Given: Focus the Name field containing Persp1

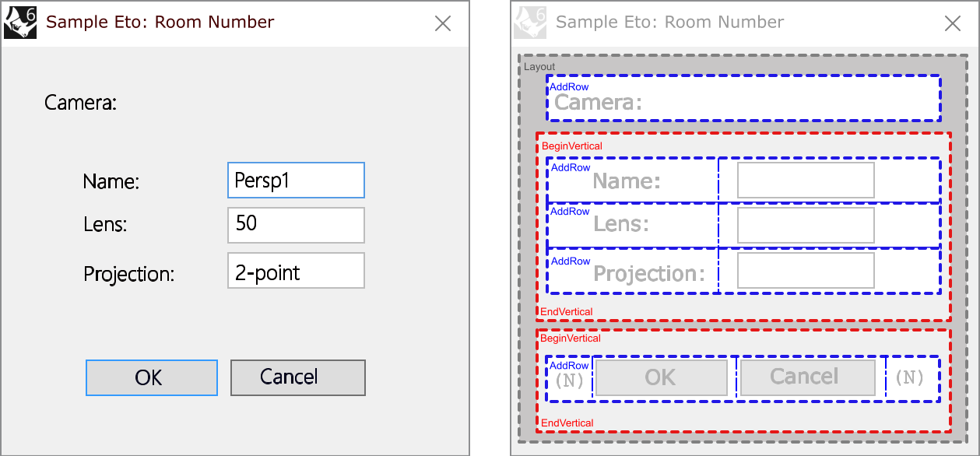Looking at the screenshot, I should click(296, 181).
